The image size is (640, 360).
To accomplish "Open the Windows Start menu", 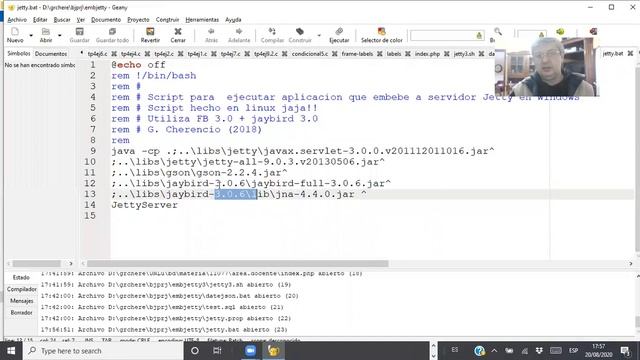I will point(11,351).
